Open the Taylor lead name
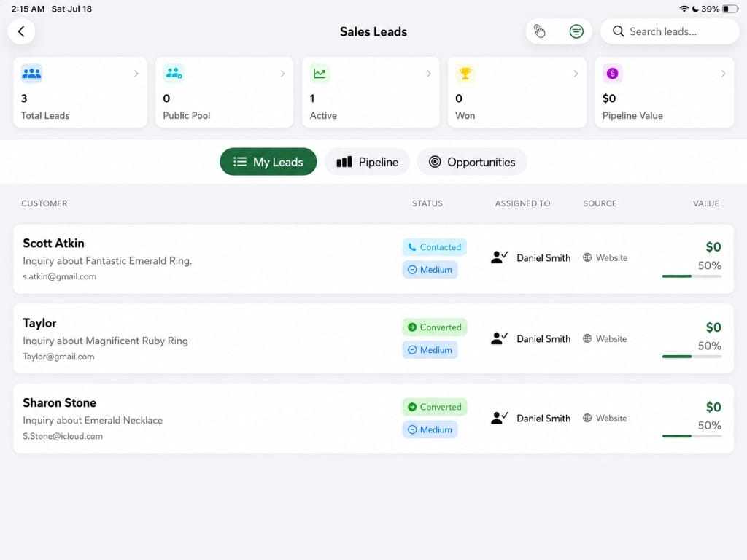Screen dimensions: 747x560 pos(39,323)
